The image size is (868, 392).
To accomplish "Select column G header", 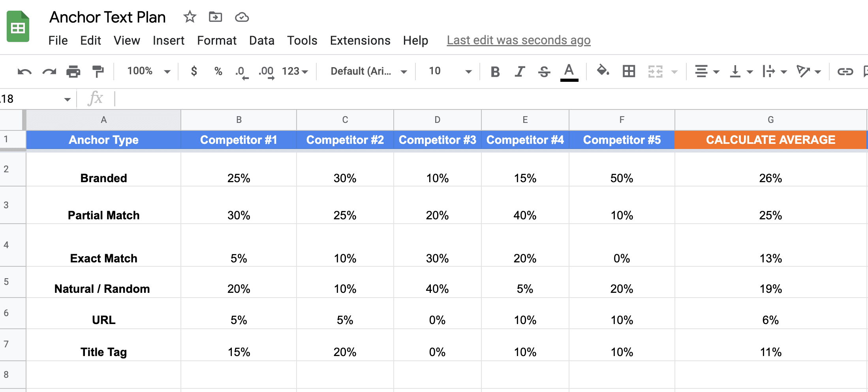I will pyautogui.click(x=770, y=120).
